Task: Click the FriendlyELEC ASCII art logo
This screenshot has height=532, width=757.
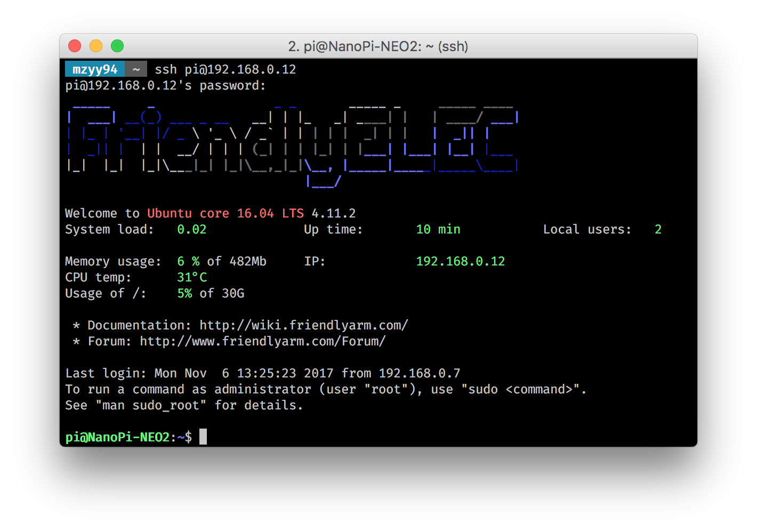Action: (x=293, y=145)
